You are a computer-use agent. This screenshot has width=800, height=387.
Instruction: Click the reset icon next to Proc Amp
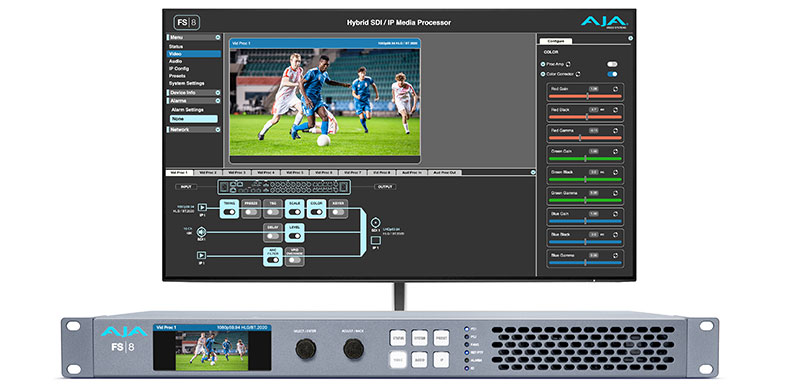(568, 64)
